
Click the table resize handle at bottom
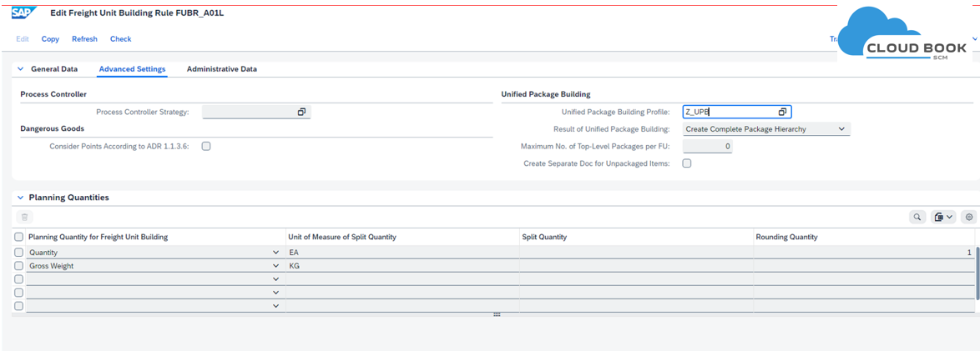pos(497,315)
